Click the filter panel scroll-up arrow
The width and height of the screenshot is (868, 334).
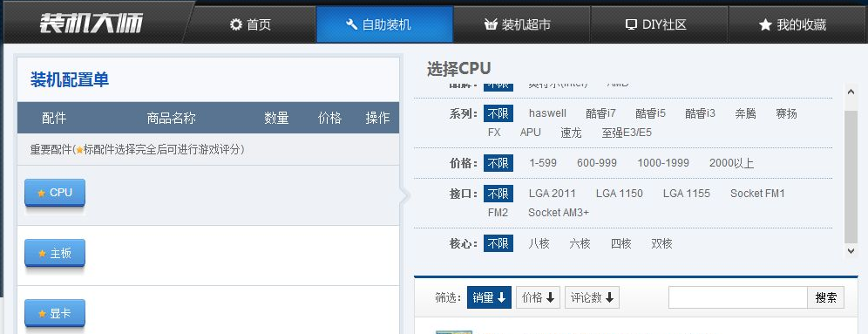click(x=851, y=92)
